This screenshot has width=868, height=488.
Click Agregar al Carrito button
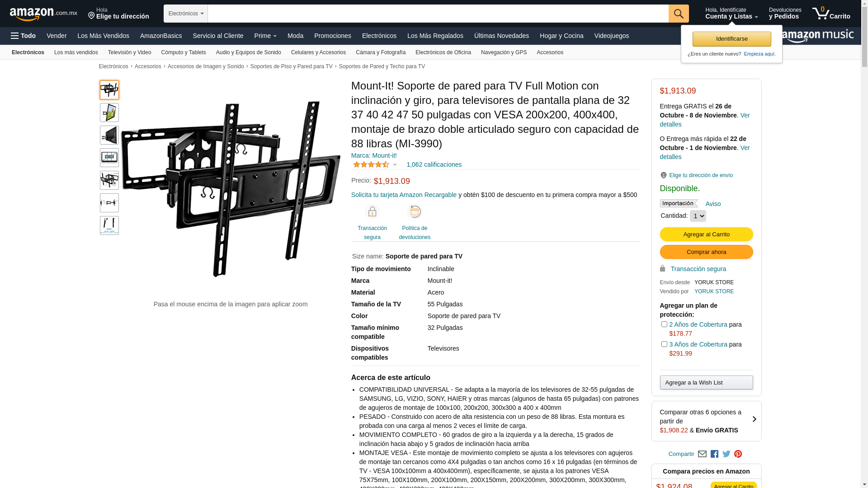(x=706, y=234)
